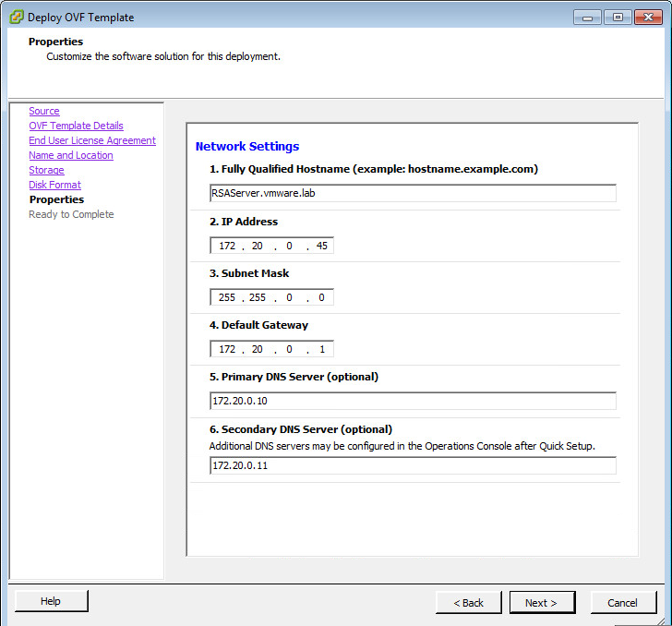Screen dimensions: 672x626
Task: Click the '4. Default Gateway' label
Action: (258, 325)
